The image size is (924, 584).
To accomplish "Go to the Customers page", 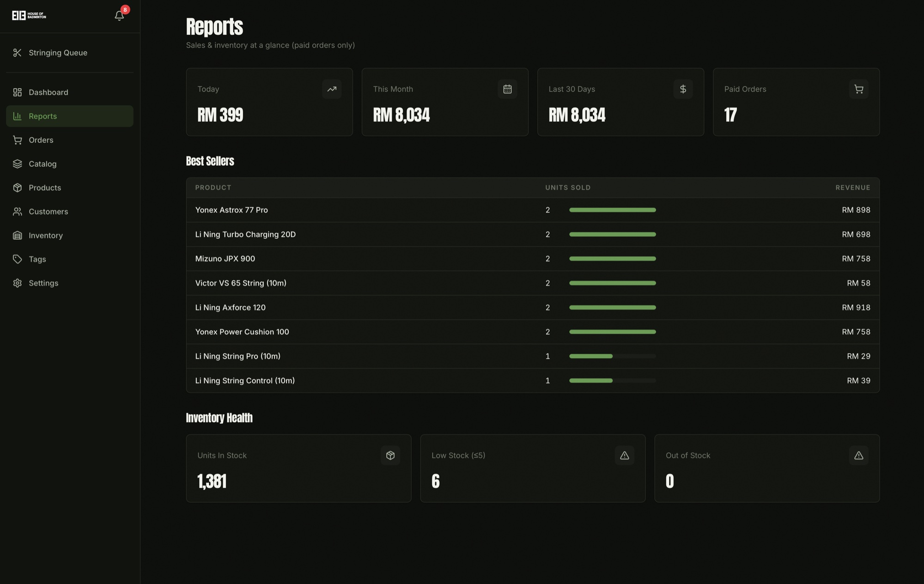I will pyautogui.click(x=70, y=212).
